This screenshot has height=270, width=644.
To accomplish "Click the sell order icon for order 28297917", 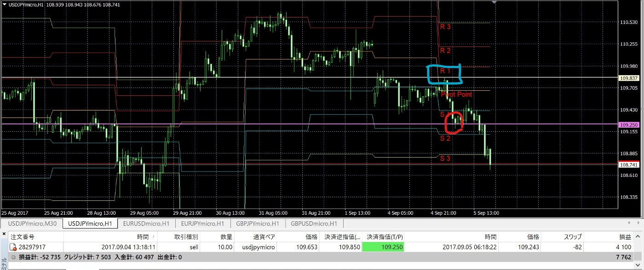I will pos(13,247).
